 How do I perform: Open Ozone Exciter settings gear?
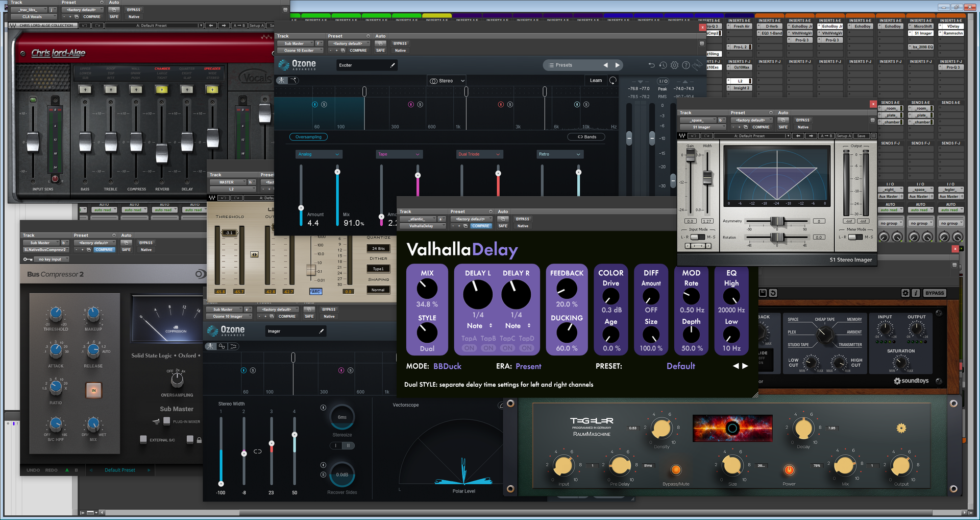pyautogui.click(x=674, y=65)
